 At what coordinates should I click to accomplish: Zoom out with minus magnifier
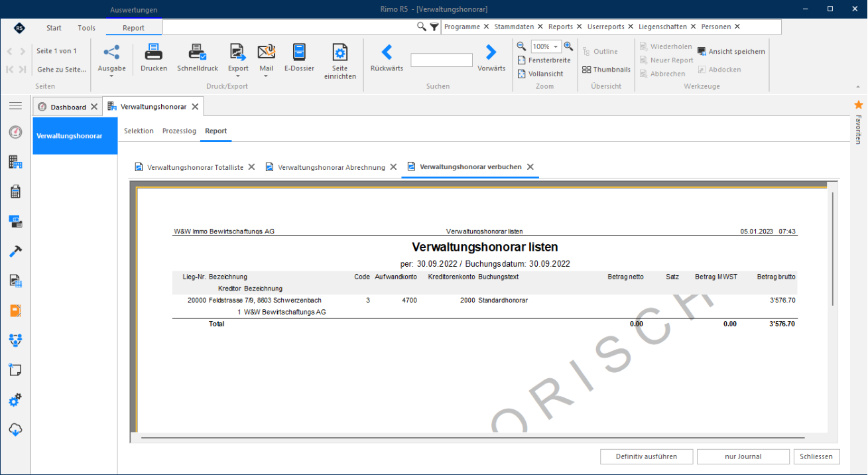point(521,46)
